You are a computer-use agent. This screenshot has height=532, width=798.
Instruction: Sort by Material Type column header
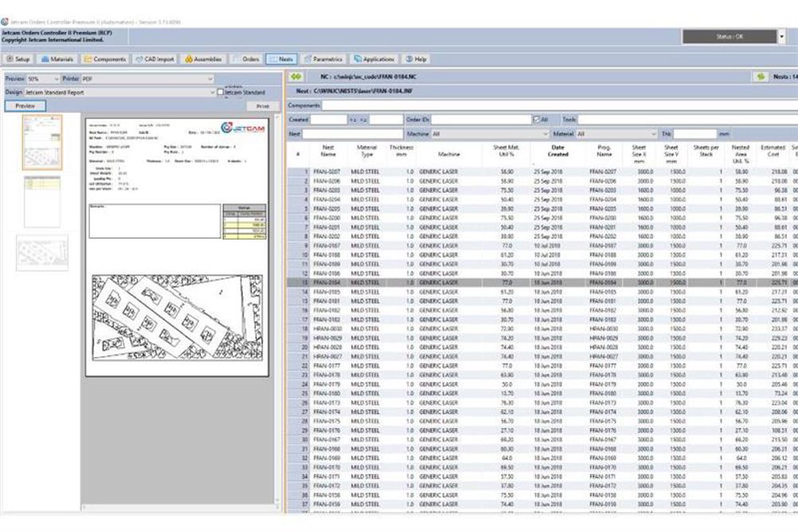(366, 151)
